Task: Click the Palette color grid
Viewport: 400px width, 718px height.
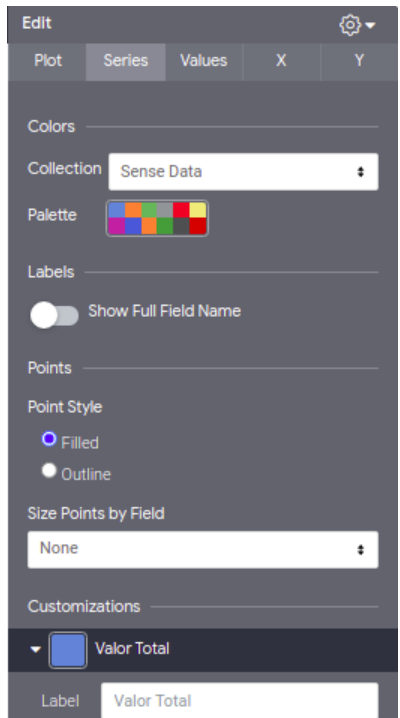Action: 157,218
